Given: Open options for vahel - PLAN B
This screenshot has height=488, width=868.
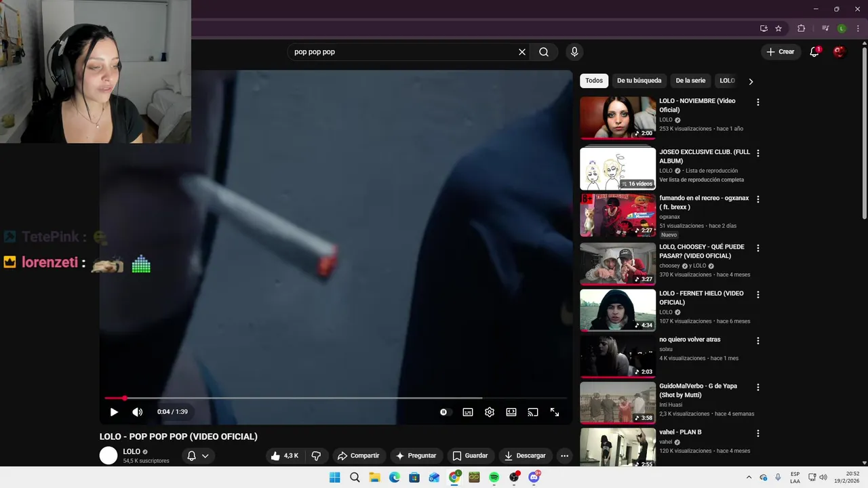Looking at the screenshot, I should (x=758, y=433).
